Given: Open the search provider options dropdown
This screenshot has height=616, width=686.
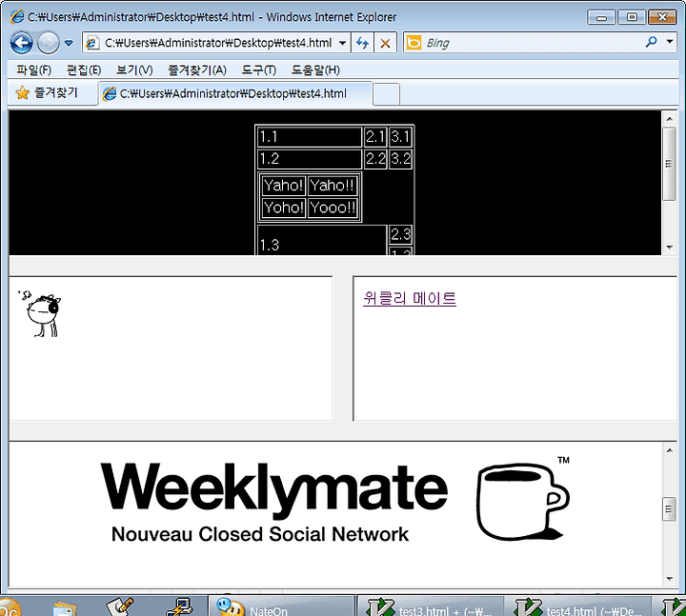Looking at the screenshot, I should point(670,42).
